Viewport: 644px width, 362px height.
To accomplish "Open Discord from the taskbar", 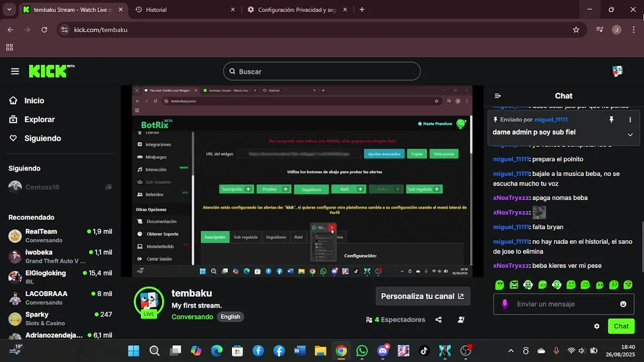I will coord(383,351).
